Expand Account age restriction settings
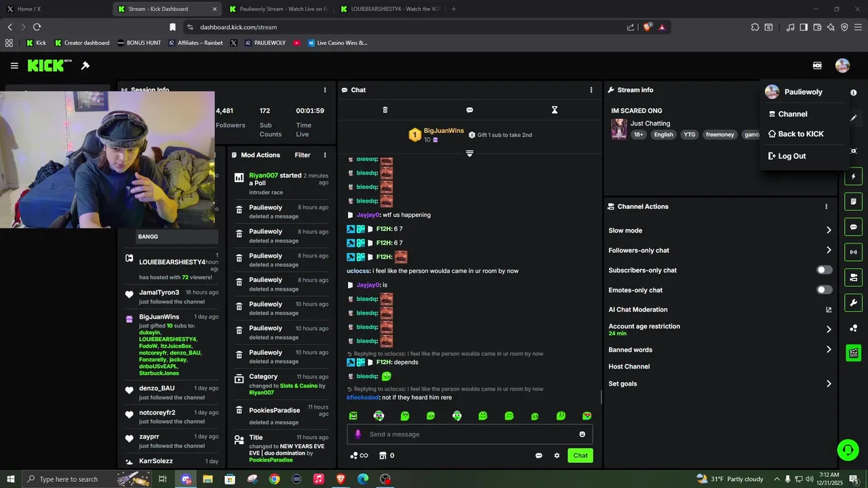The width and height of the screenshot is (868, 488). point(829,329)
